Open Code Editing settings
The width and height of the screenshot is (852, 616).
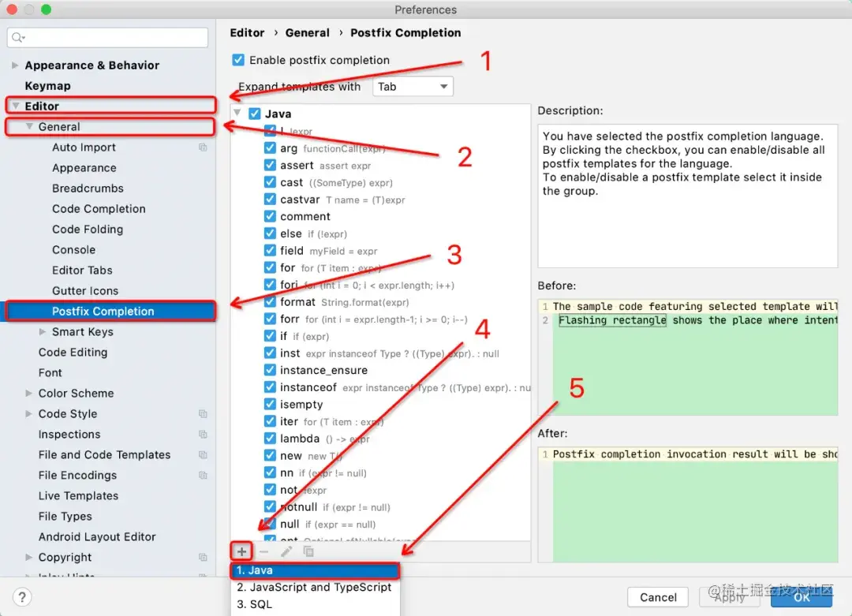[x=73, y=352]
